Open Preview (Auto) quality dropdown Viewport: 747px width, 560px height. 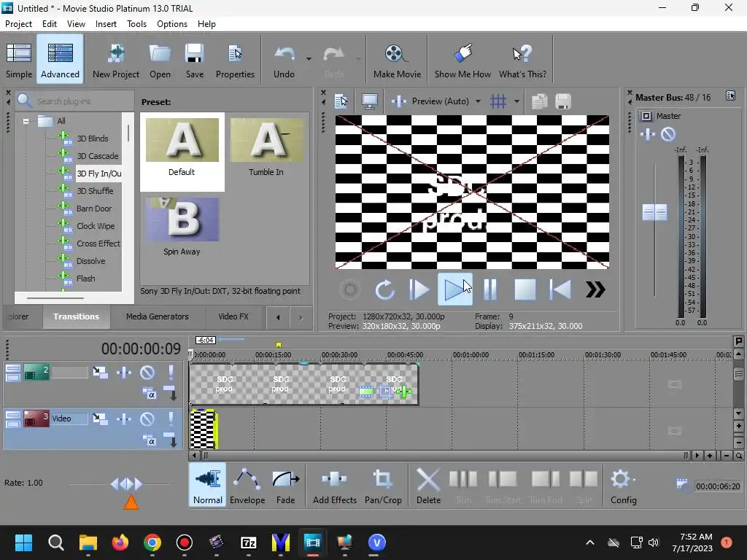tap(478, 101)
